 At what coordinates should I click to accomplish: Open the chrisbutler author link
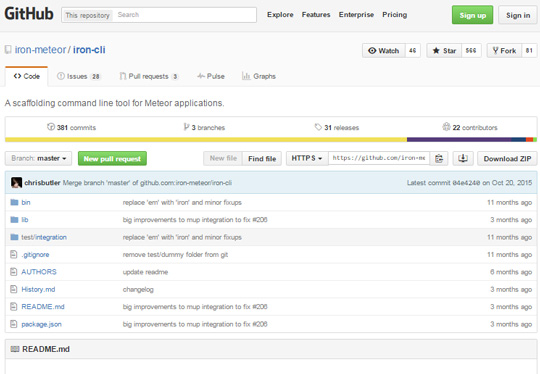click(42, 183)
